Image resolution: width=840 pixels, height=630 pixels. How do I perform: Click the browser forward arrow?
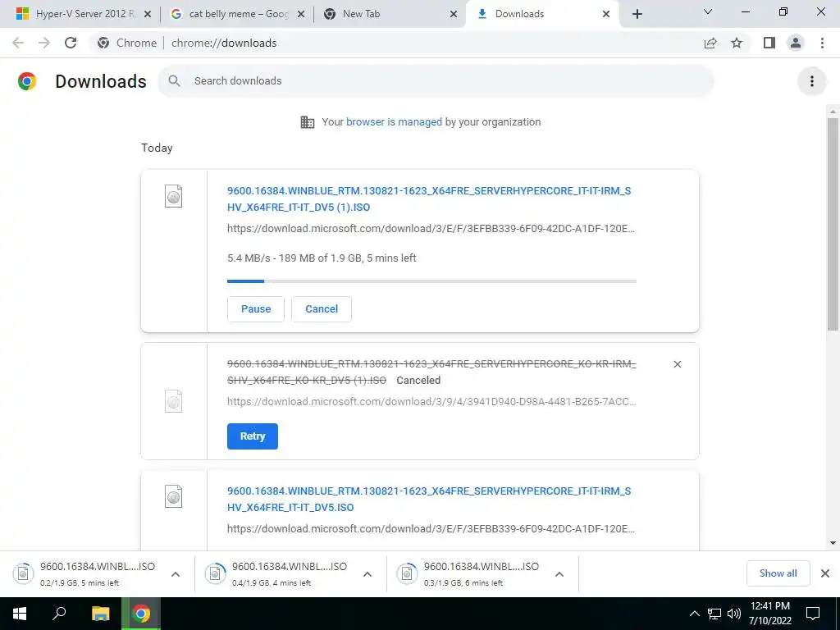[x=44, y=43]
